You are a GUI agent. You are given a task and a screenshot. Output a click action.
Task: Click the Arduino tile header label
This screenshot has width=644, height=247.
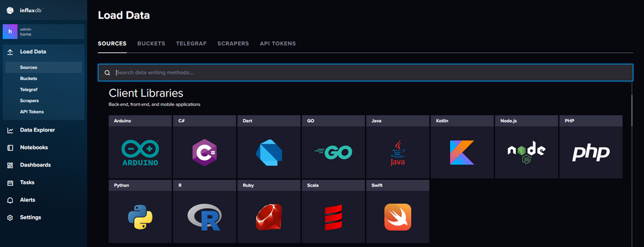(x=121, y=121)
